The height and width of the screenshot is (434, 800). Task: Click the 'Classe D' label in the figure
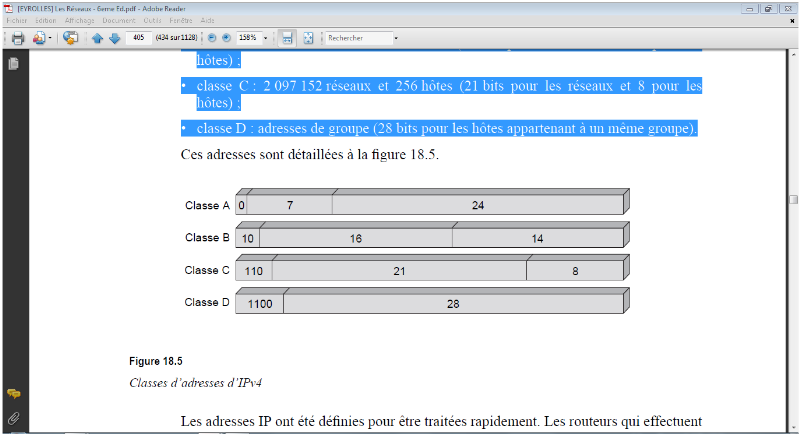[x=207, y=302]
